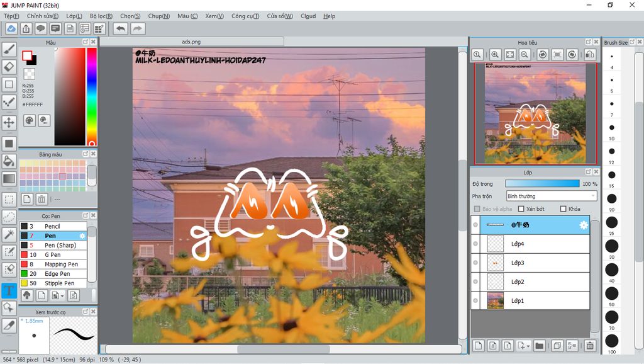Choose the Move tool with four arrows

9,122
